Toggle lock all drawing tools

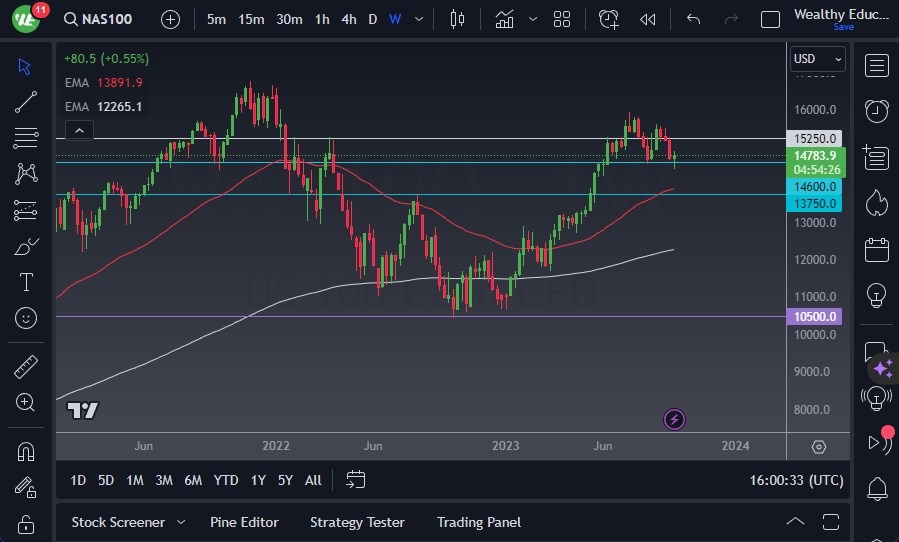click(x=27, y=523)
